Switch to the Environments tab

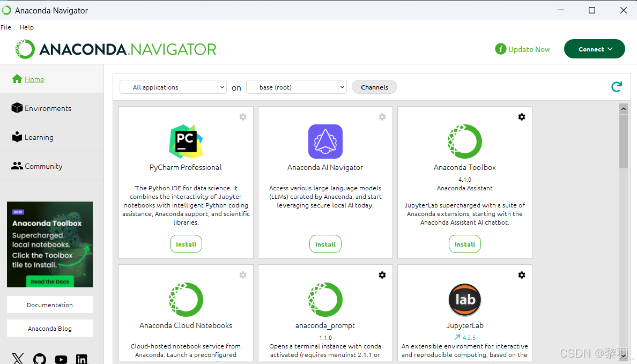click(x=51, y=108)
